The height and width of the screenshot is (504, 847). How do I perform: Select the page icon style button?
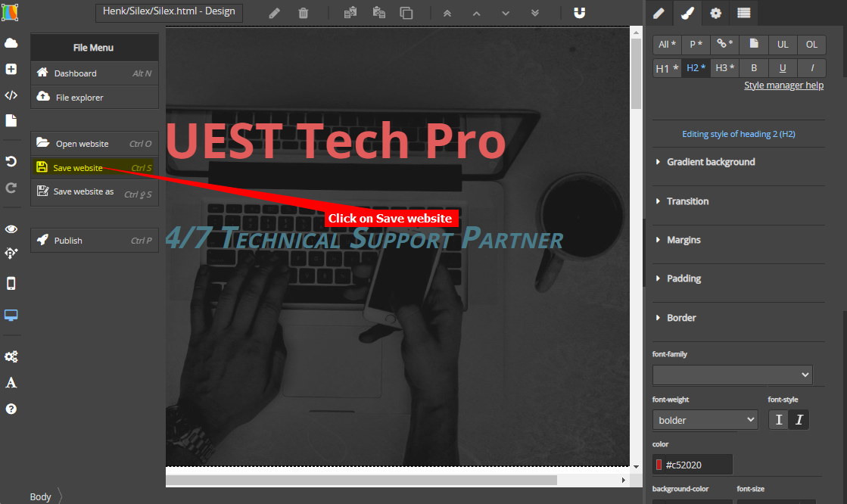754,45
